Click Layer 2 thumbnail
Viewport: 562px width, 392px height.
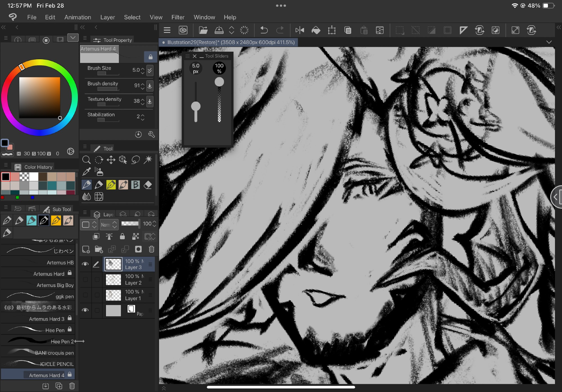tap(113, 280)
